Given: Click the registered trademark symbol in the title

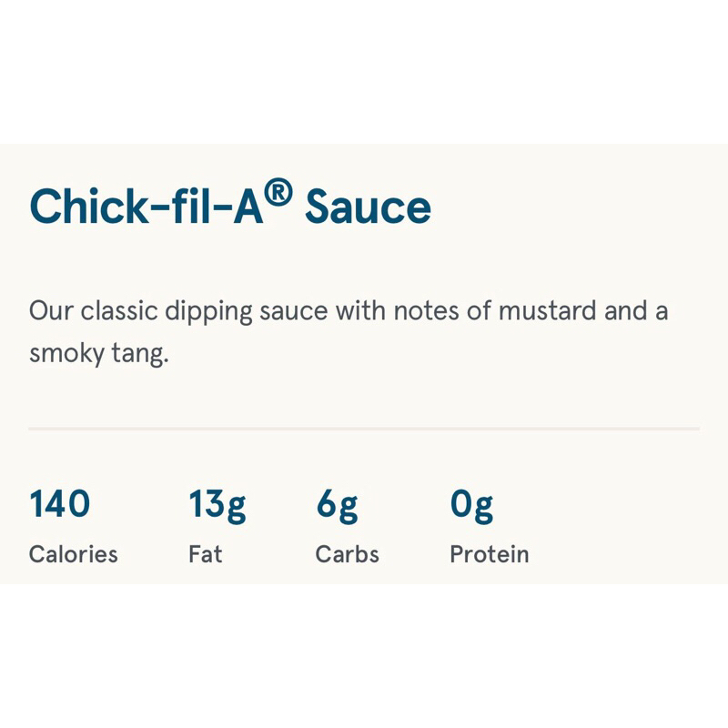Looking at the screenshot, I should coord(280,195).
